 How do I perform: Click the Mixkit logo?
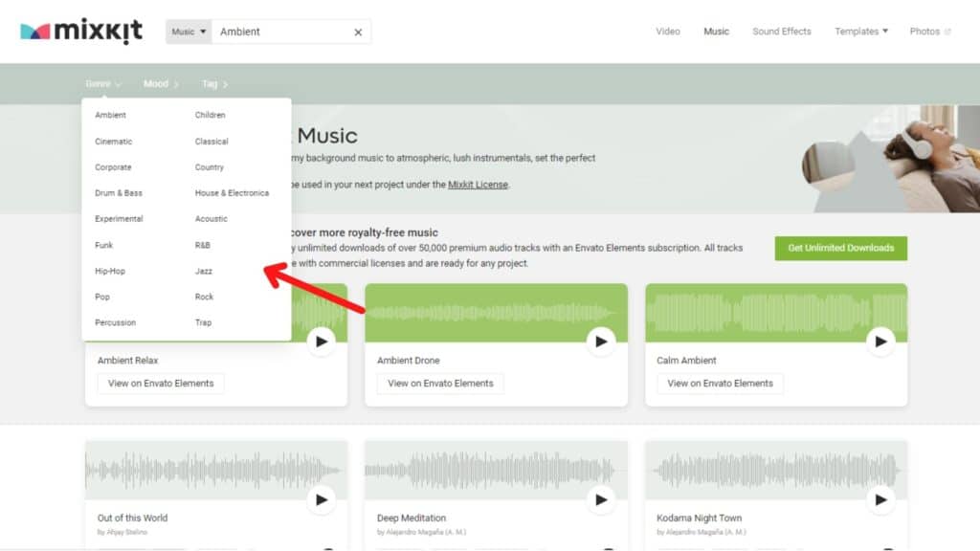click(81, 32)
